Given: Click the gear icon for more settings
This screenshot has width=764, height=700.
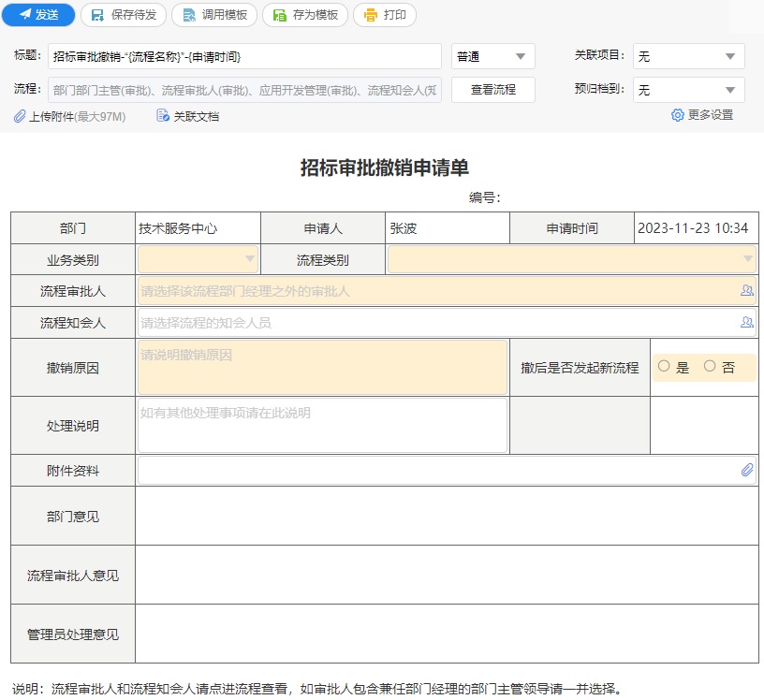Looking at the screenshot, I should point(677,115).
